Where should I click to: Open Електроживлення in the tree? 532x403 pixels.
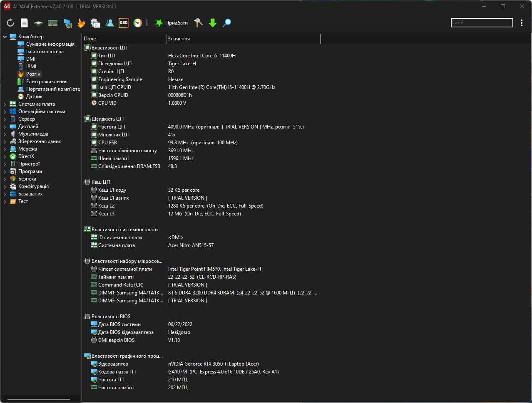pyautogui.click(x=47, y=82)
